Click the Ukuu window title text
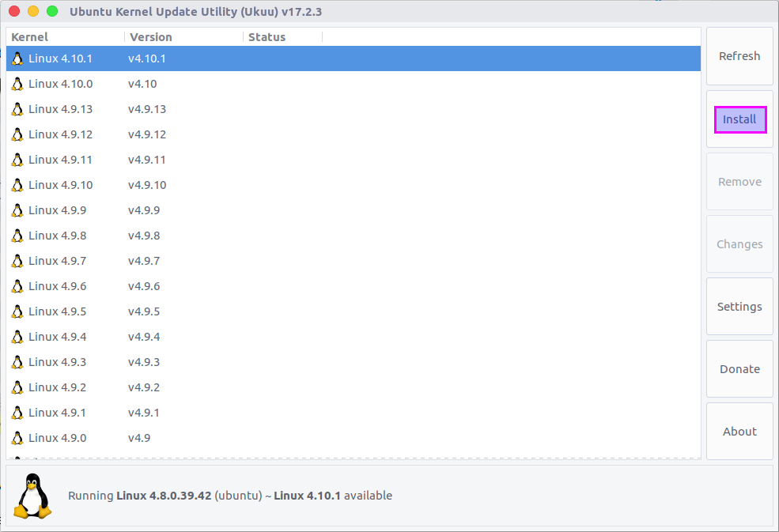 pyautogui.click(x=196, y=11)
